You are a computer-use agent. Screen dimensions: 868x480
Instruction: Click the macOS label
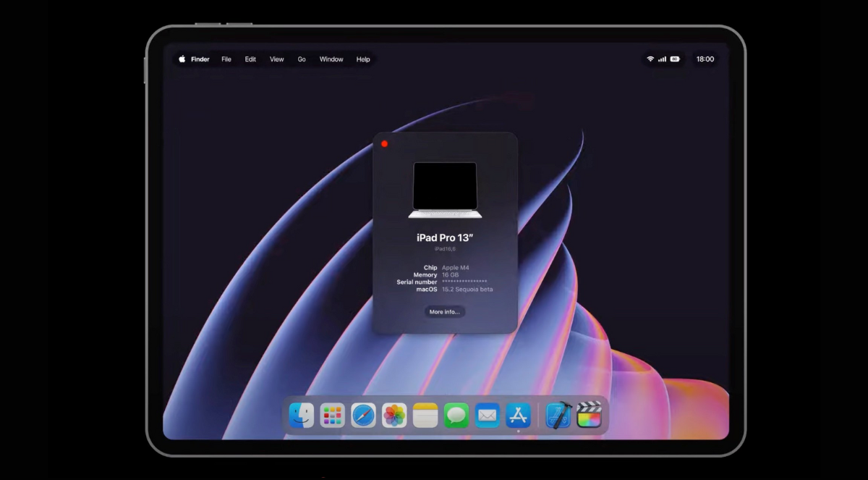tap(427, 290)
